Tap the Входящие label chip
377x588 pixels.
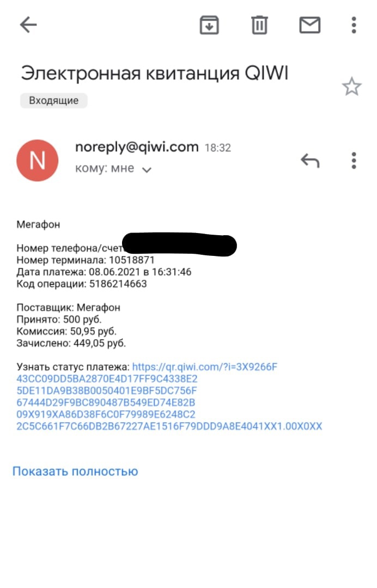tap(53, 101)
